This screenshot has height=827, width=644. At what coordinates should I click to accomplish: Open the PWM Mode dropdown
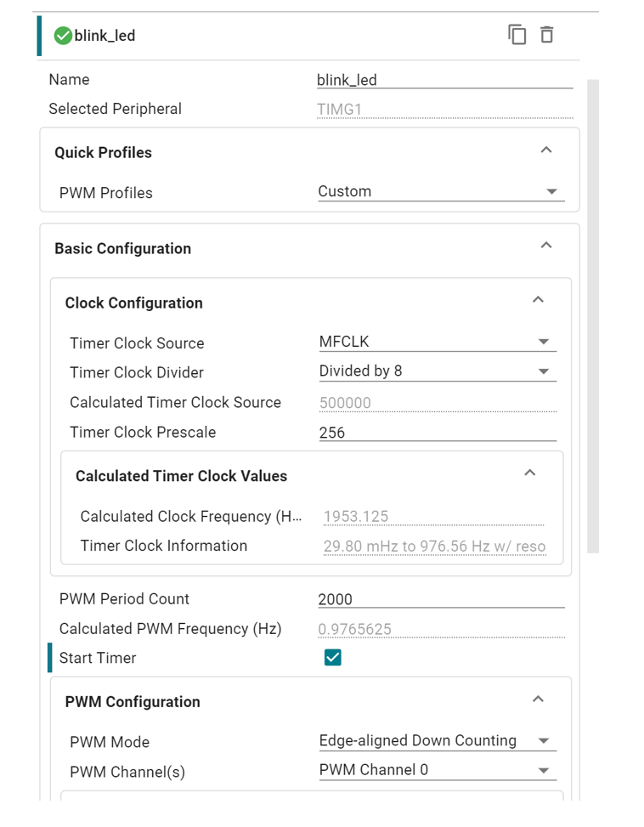point(438,740)
